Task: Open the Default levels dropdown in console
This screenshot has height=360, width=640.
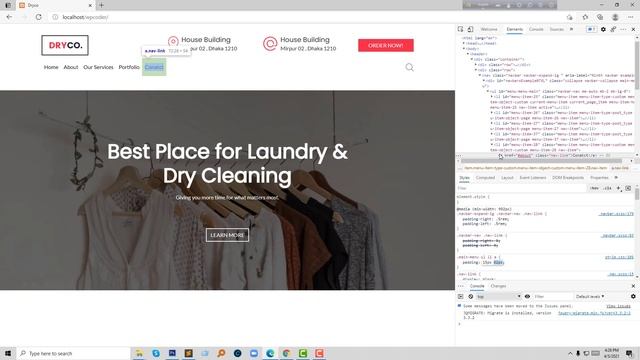Action: coord(590,296)
